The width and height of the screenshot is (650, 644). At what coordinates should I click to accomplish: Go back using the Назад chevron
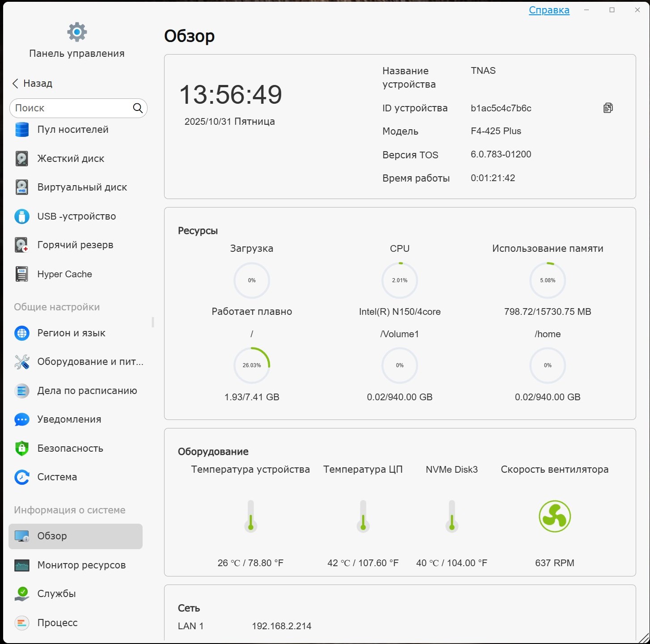(x=16, y=84)
